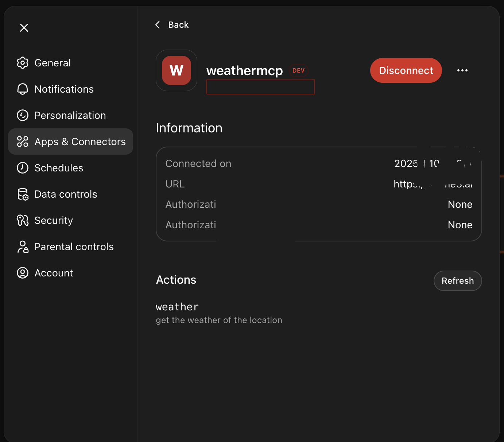The width and height of the screenshot is (504, 442).
Task: Select the weather action entry
Action: click(177, 307)
